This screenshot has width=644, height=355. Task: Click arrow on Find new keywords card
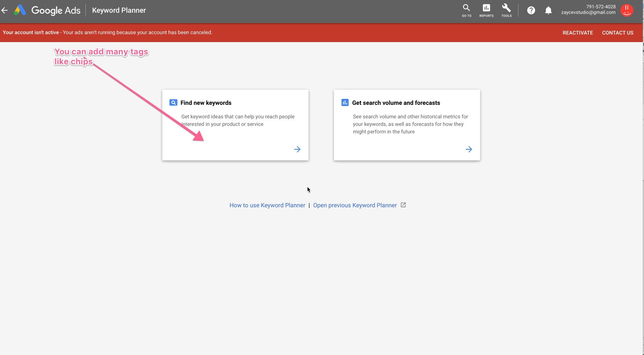(297, 149)
